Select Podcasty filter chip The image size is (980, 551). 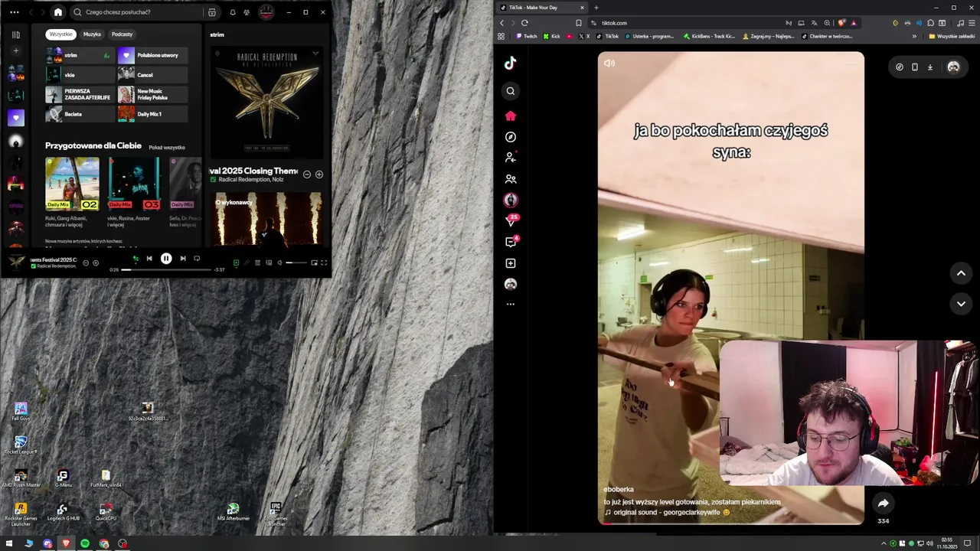pos(122,34)
